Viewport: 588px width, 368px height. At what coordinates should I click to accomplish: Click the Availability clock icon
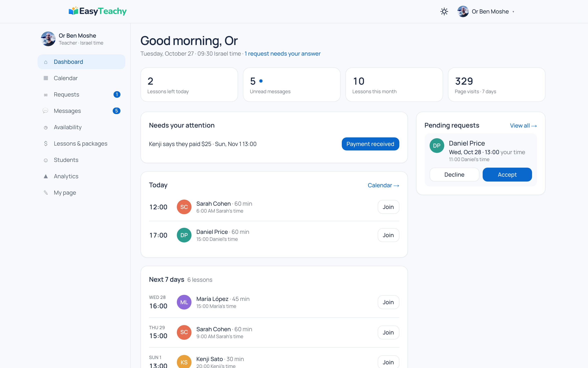[46, 127]
